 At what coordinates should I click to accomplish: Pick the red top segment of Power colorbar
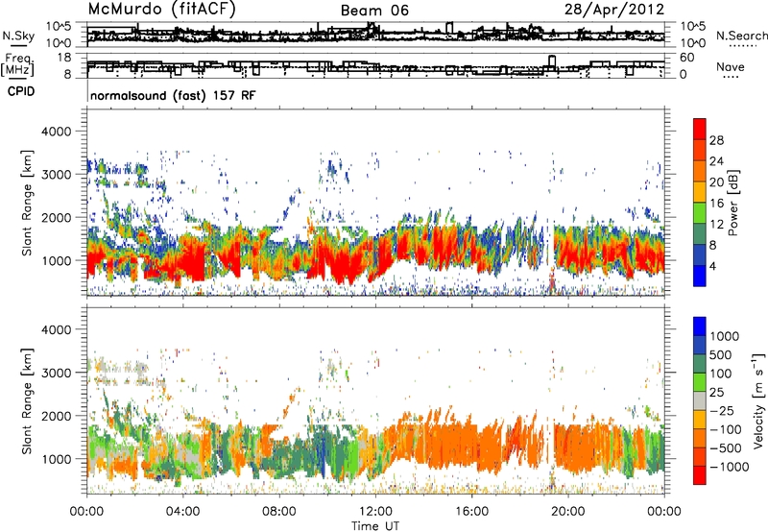[700, 129]
